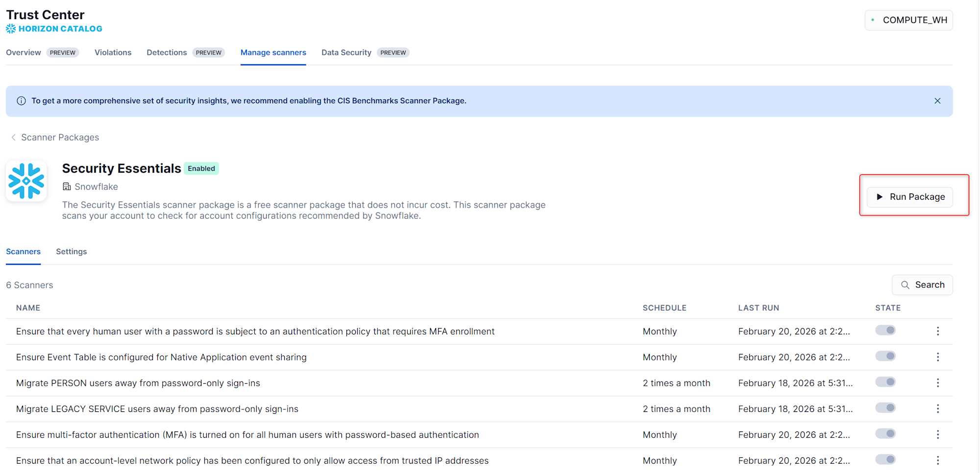Image resolution: width=980 pixels, height=473 pixels.
Task: Dismiss the CIS Benchmarks recommendation banner
Action: (937, 101)
